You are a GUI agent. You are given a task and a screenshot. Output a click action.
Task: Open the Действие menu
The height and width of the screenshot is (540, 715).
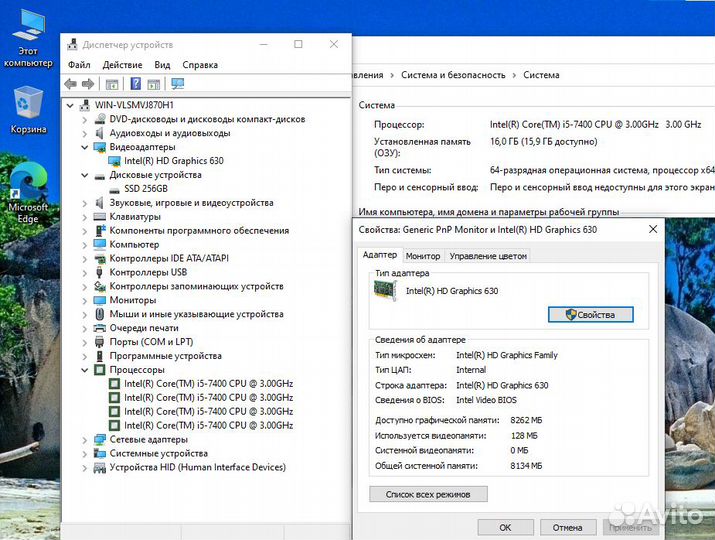pyautogui.click(x=122, y=65)
